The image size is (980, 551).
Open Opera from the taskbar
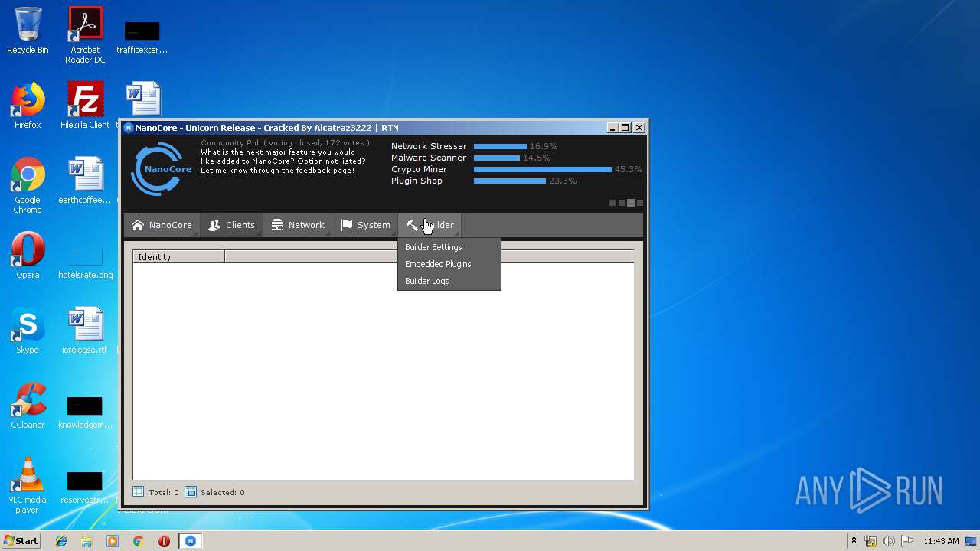point(164,541)
